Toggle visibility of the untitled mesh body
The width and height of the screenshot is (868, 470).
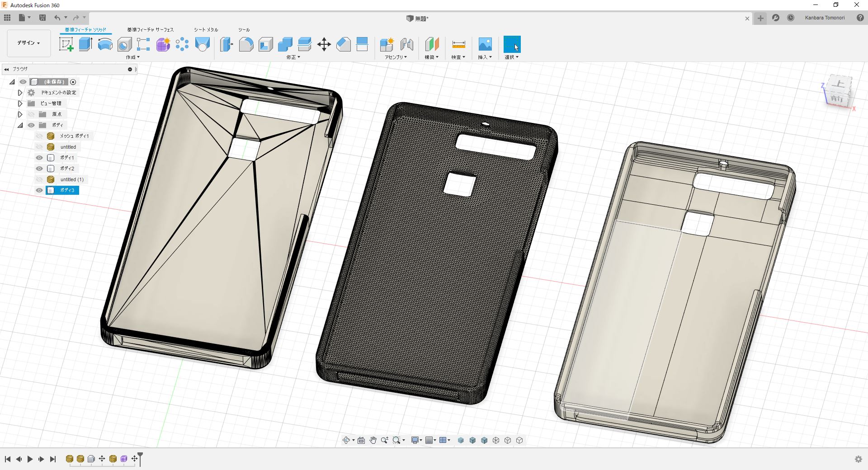point(39,147)
